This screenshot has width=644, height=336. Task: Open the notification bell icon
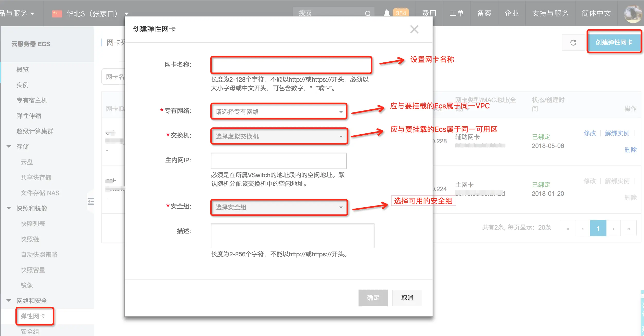(387, 13)
